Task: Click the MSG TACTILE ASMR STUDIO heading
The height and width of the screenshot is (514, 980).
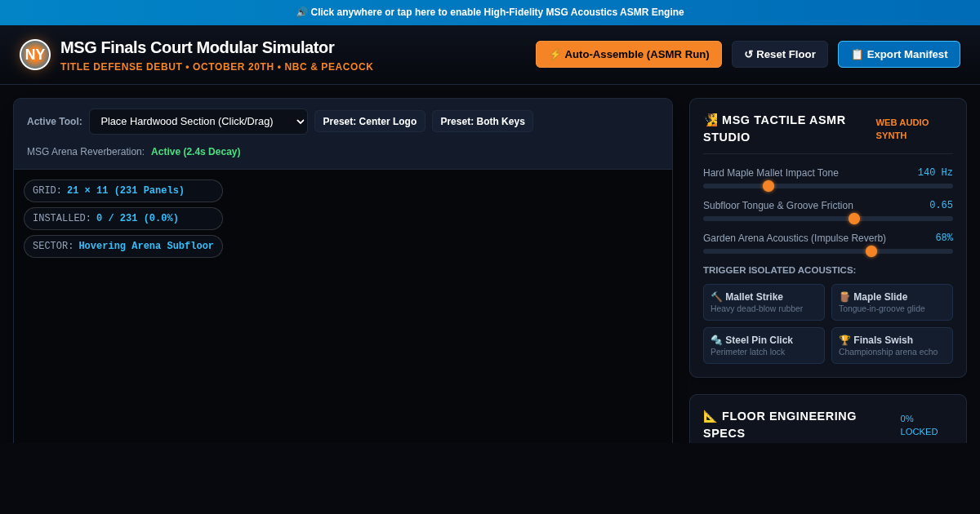Action: click(775, 128)
